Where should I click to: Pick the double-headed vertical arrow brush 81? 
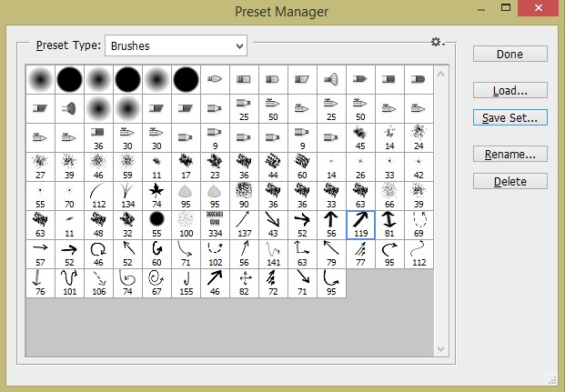click(x=389, y=224)
